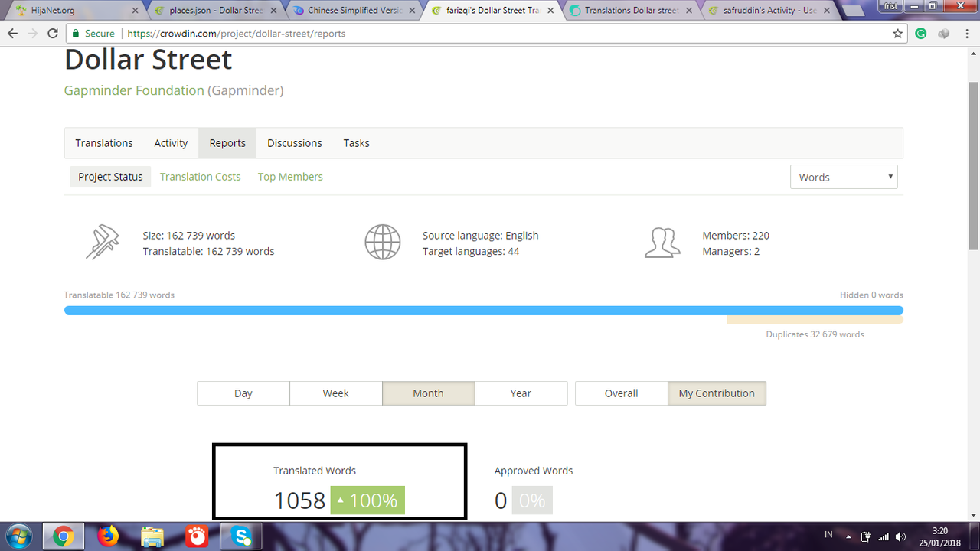Reload the page with refresh icon

click(x=53, y=34)
